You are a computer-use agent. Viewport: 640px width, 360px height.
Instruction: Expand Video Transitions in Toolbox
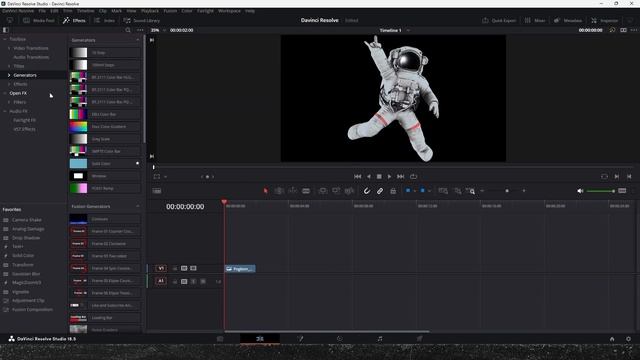pyautogui.click(x=9, y=48)
